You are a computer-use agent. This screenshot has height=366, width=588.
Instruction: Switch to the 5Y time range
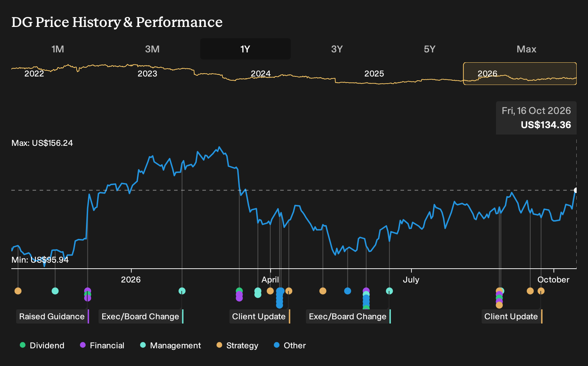coord(430,49)
